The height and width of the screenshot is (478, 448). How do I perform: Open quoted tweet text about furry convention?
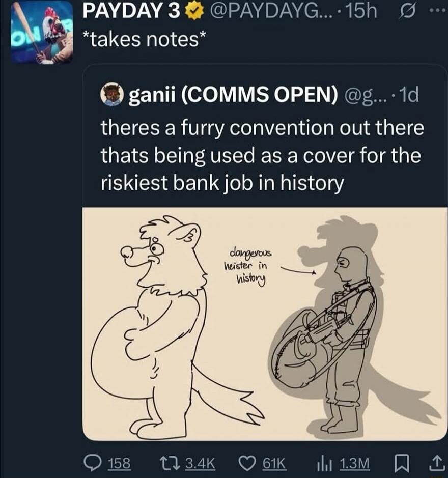click(262, 155)
